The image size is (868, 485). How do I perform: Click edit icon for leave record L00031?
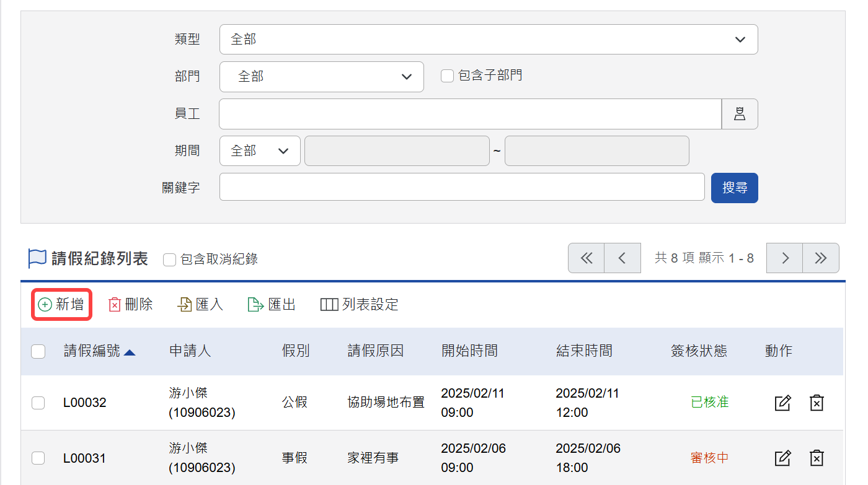(x=783, y=458)
